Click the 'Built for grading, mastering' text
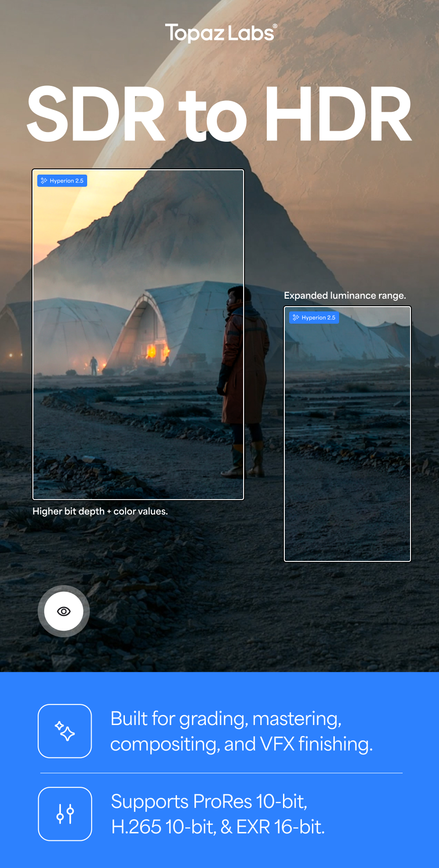 (226, 719)
